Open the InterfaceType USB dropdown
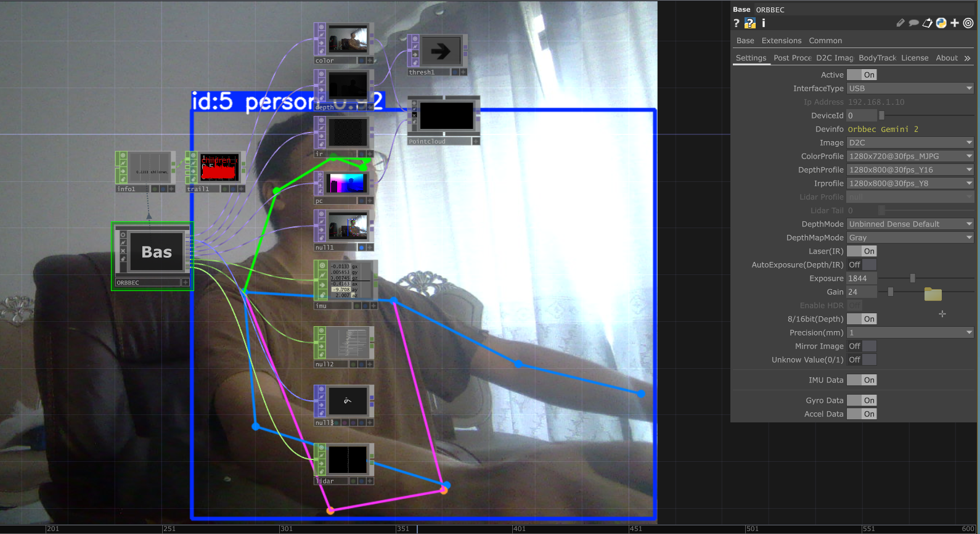This screenshot has width=980, height=534. click(x=910, y=88)
